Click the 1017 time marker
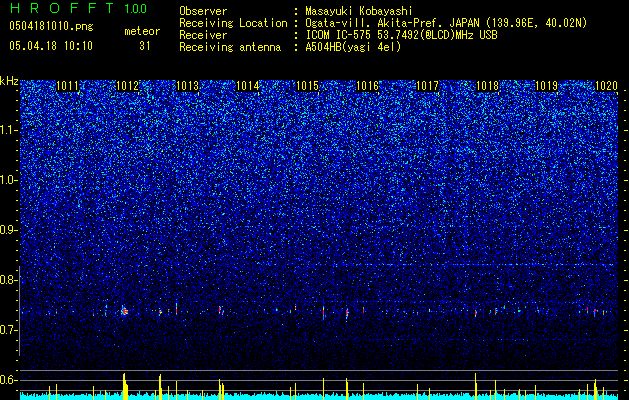 pos(428,86)
